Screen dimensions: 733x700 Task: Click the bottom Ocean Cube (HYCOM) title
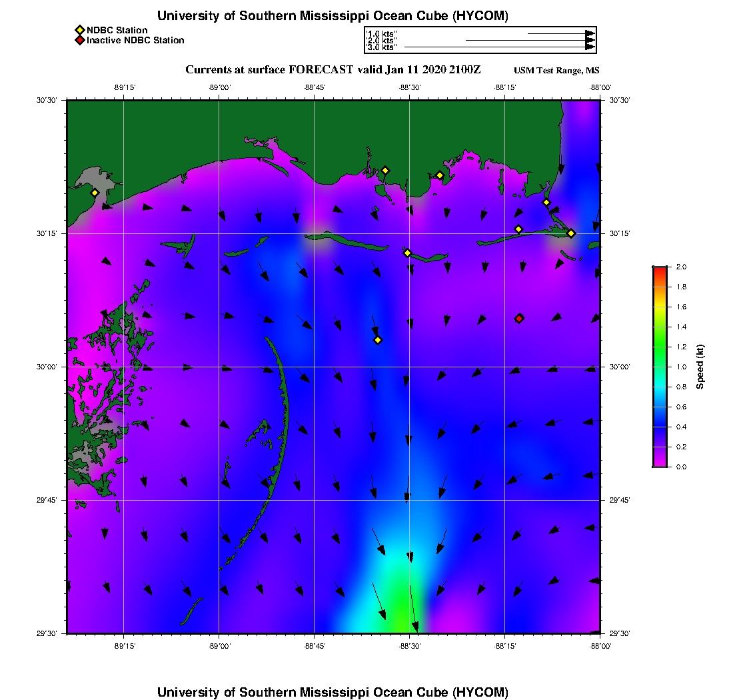pos(333,692)
